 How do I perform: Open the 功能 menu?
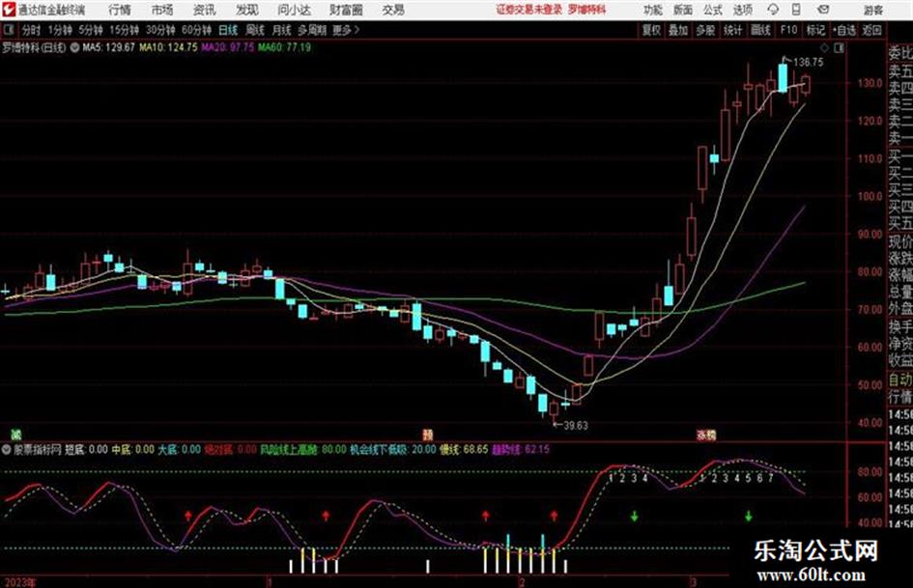pyautogui.click(x=653, y=10)
